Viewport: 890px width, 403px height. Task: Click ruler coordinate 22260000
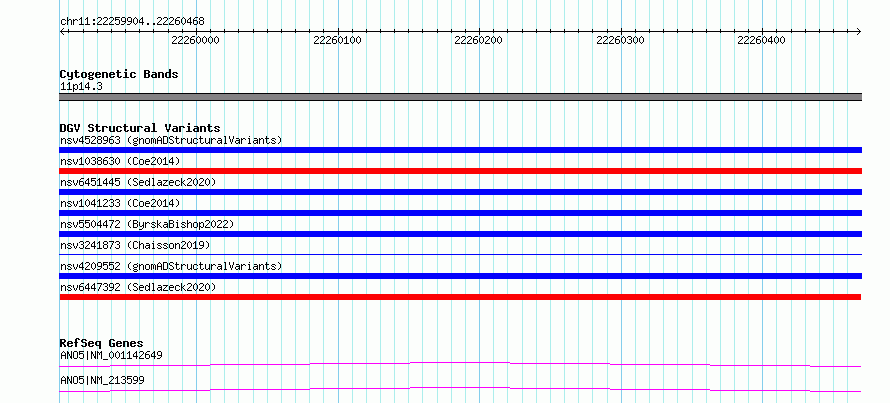point(195,41)
